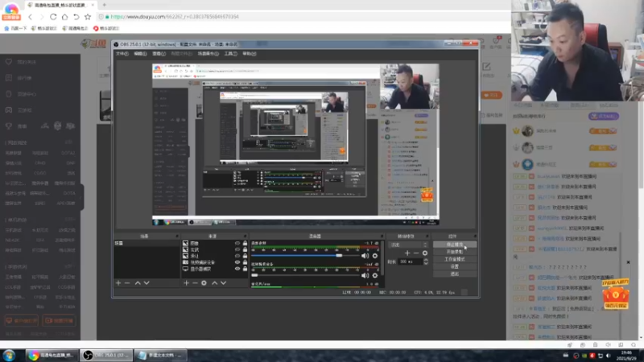The height and width of the screenshot is (362, 644).
Task: Go back in the browser
Action: (30, 17)
